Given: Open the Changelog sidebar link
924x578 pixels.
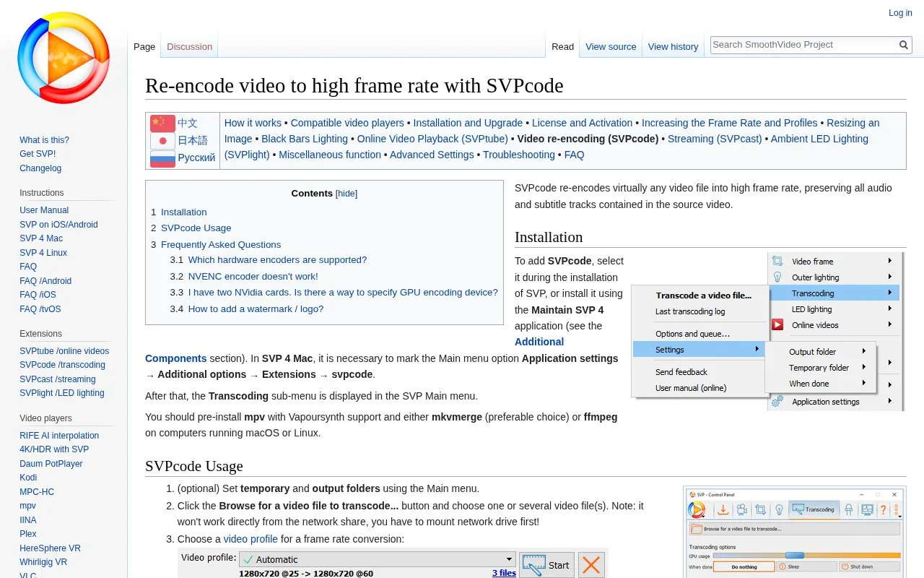Looking at the screenshot, I should [x=40, y=168].
